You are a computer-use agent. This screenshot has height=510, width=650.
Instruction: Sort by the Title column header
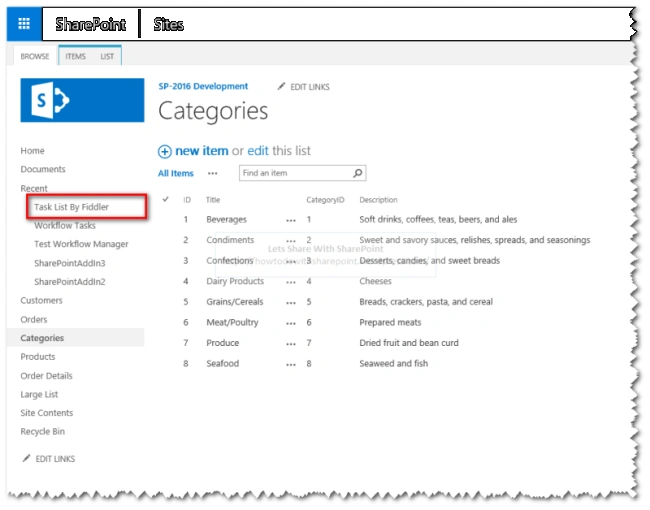[213, 200]
